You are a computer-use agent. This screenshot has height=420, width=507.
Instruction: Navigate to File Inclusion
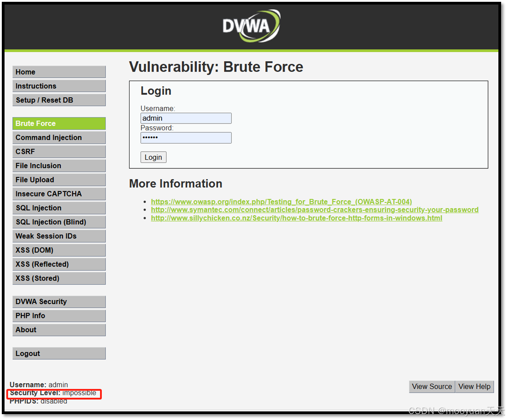coord(59,166)
